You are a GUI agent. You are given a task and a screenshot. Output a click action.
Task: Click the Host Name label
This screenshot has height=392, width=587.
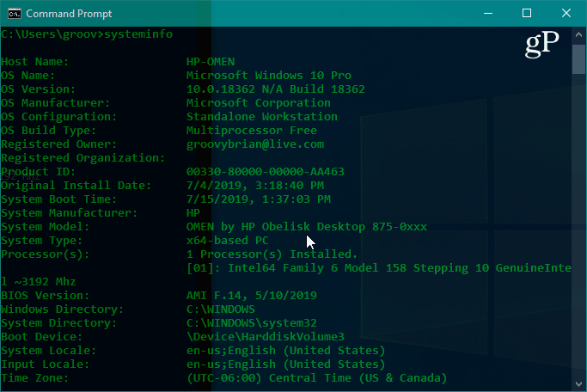(x=35, y=62)
